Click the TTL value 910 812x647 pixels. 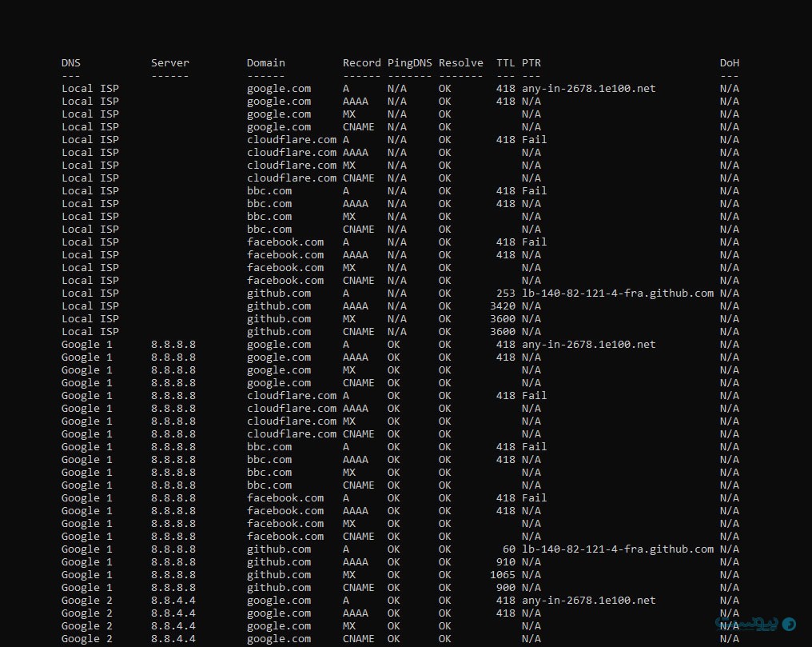505,562
